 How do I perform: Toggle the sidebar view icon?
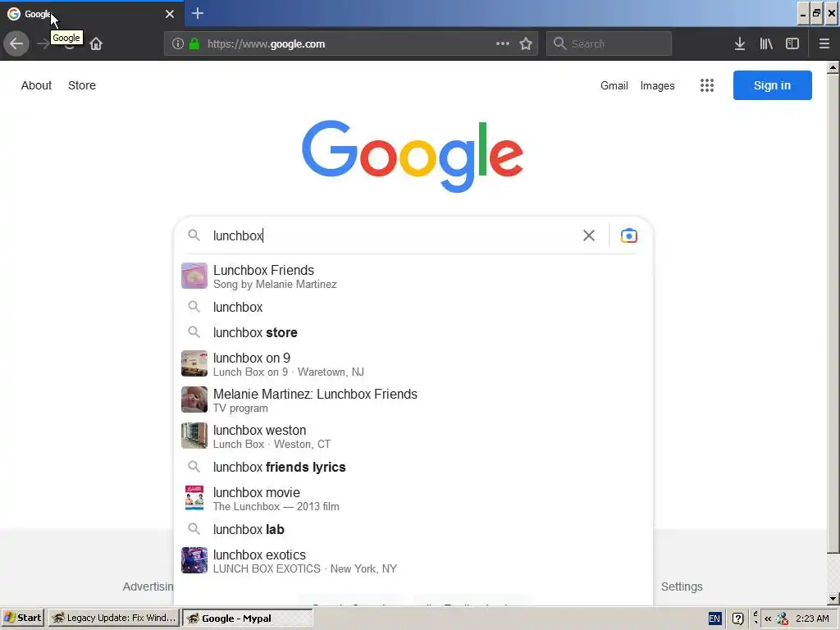[x=792, y=44]
